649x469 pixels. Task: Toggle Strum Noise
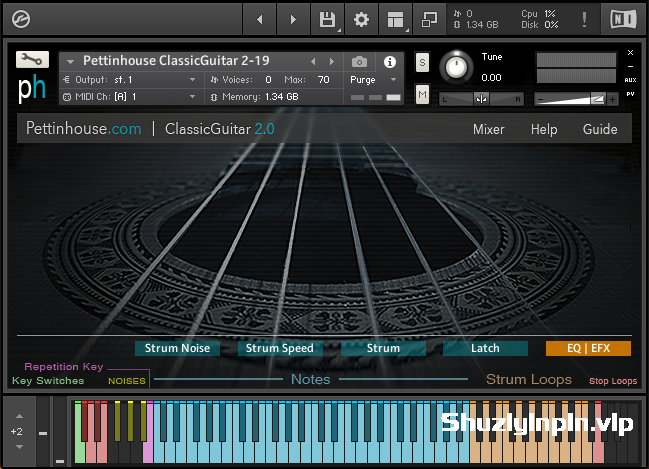(177, 348)
